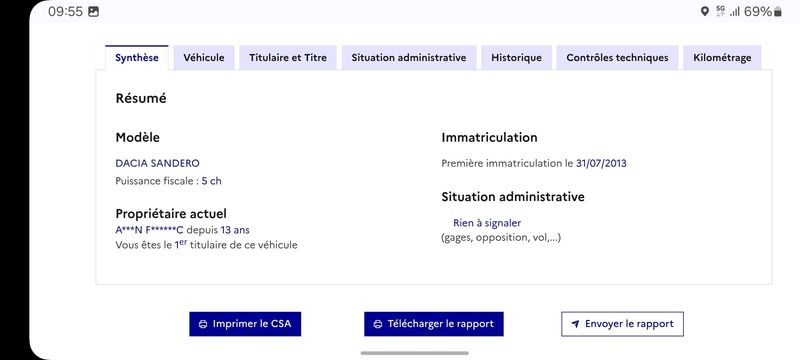Screen dimensions: 800x360
Task: Open the Titulaire et Titre tab
Action: pyautogui.click(x=288, y=58)
